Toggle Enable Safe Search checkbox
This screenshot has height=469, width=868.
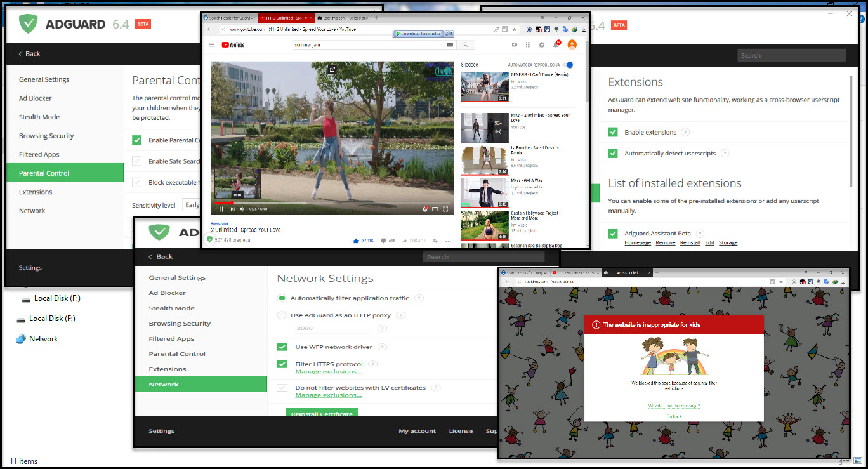[x=136, y=161]
